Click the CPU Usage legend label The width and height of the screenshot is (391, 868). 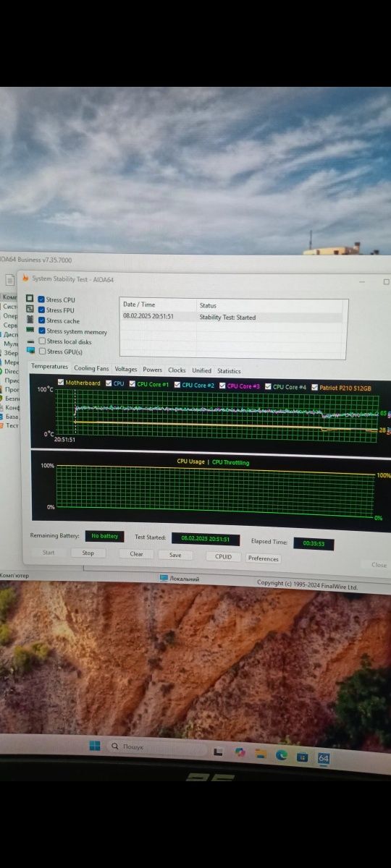tap(190, 461)
